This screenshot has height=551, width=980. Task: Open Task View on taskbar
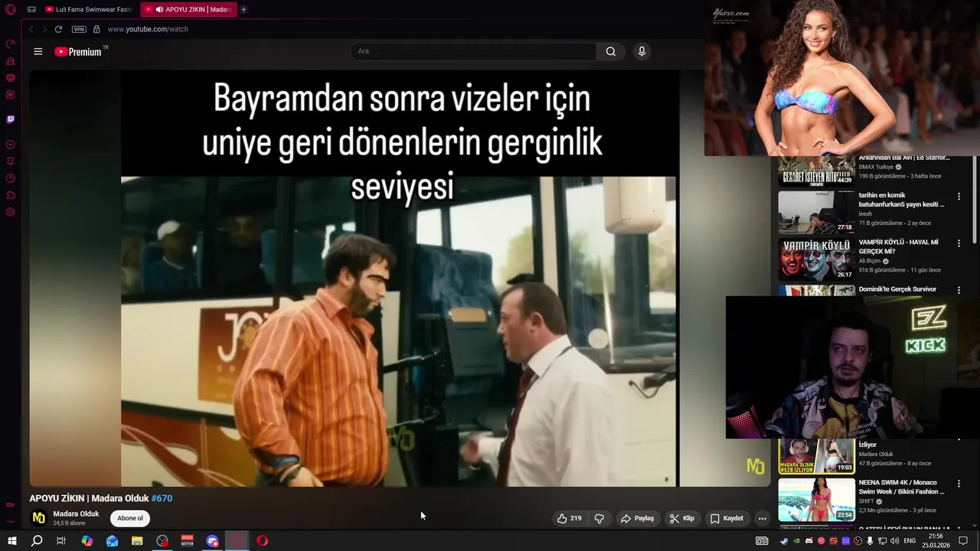click(61, 541)
